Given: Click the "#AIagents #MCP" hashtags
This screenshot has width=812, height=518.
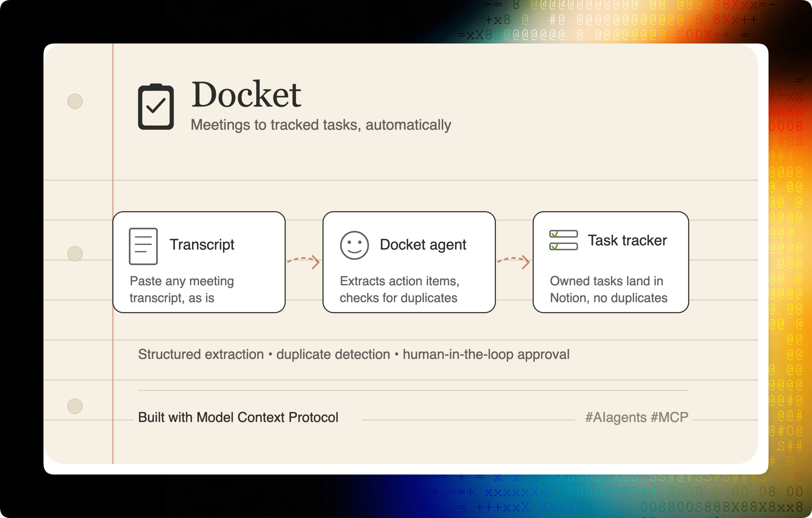Looking at the screenshot, I should (x=637, y=417).
